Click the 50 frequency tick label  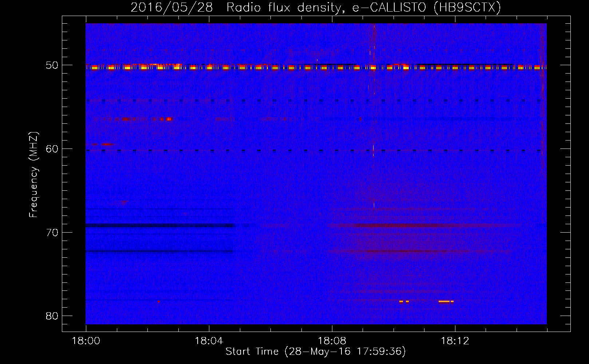coord(52,65)
